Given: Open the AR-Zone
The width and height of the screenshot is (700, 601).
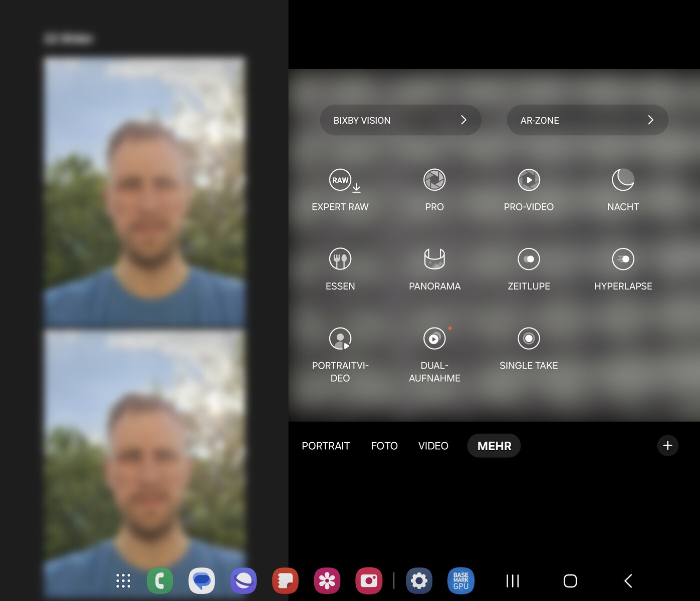Looking at the screenshot, I should tap(587, 120).
